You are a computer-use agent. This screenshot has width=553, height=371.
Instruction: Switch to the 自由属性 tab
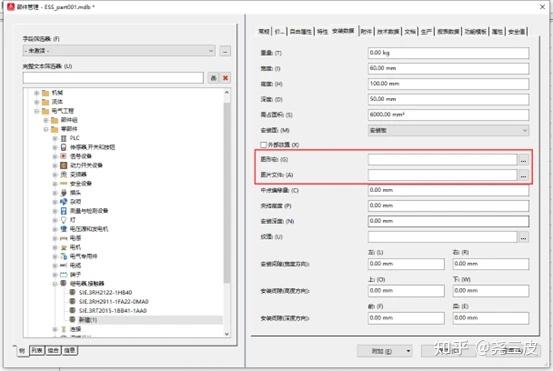pos(301,31)
